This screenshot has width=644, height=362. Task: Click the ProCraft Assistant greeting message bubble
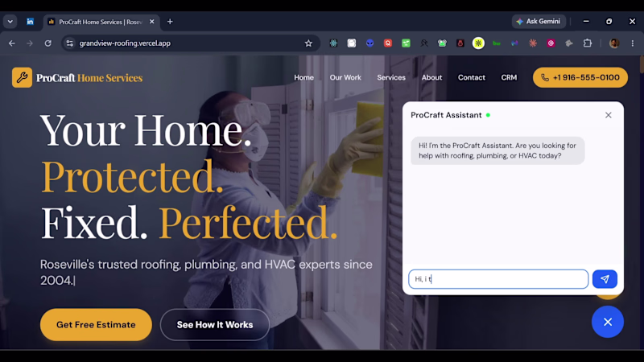coord(497,150)
